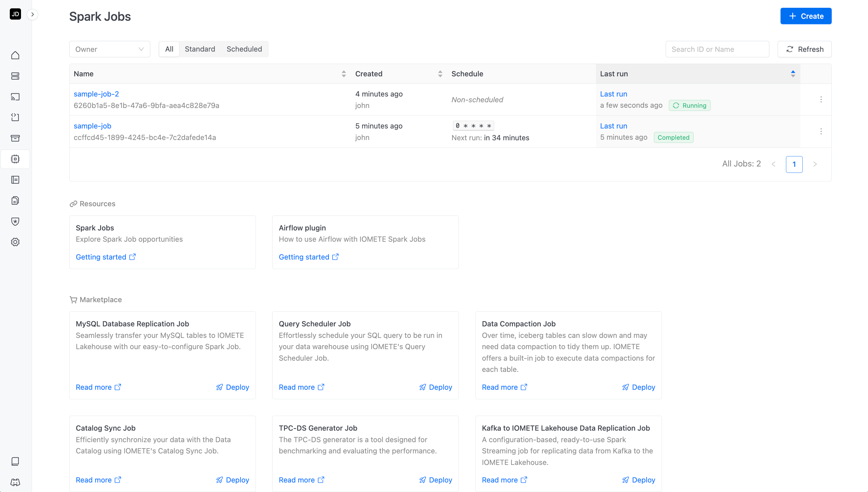This screenshot has height=492, width=868.
Task: Open the Owner filter dropdown
Action: pyautogui.click(x=110, y=49)
